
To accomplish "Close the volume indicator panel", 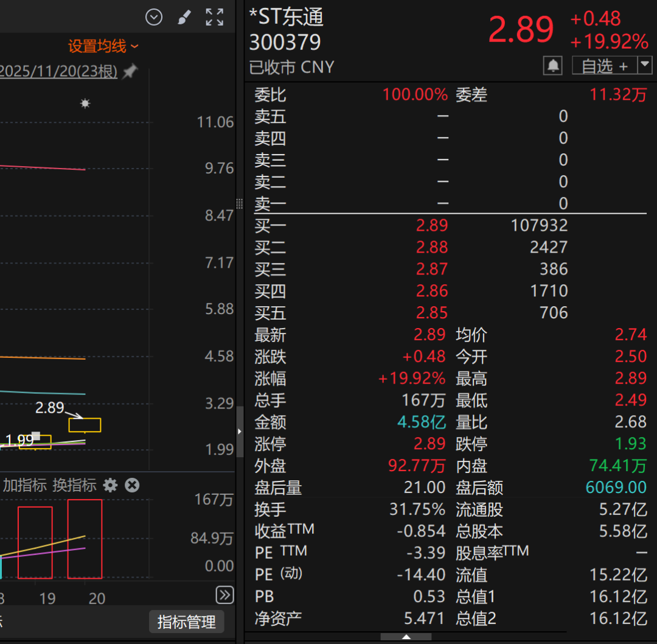I will (132, 485).
